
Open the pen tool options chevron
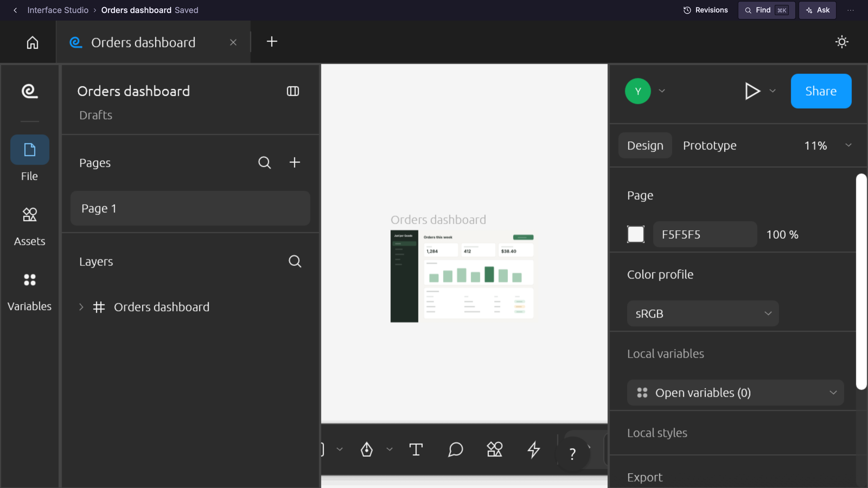point(390,449)
